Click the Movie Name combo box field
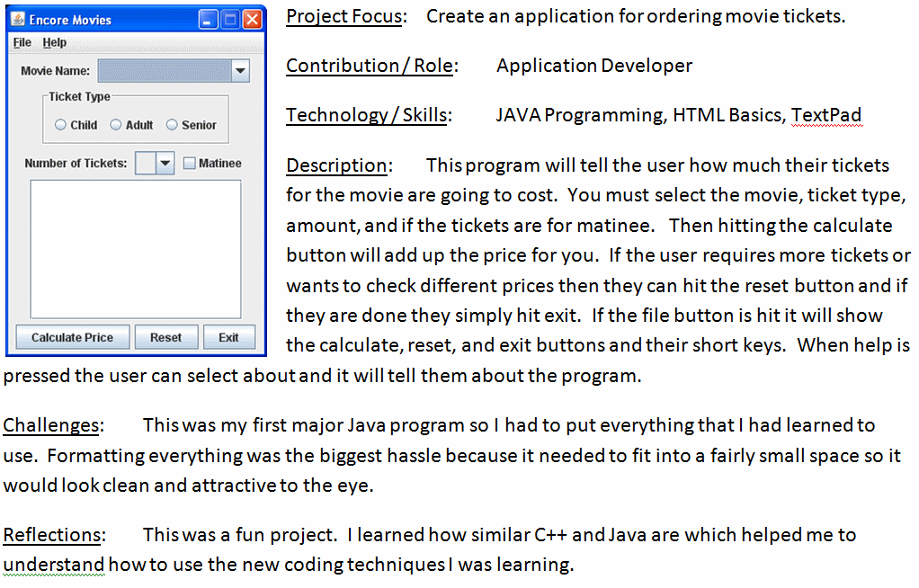This screenshot has height=588, width=919. pos(164,71)
